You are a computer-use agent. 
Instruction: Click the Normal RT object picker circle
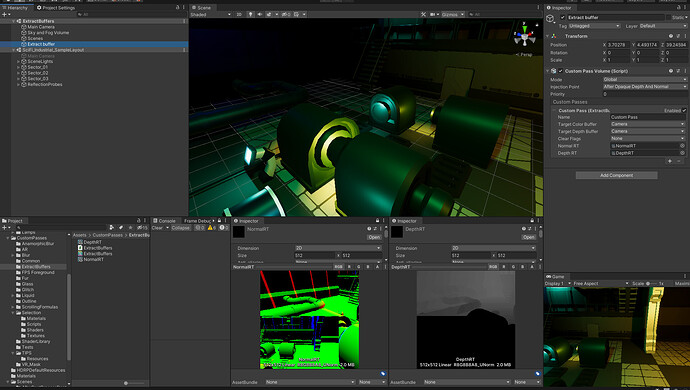682,146
